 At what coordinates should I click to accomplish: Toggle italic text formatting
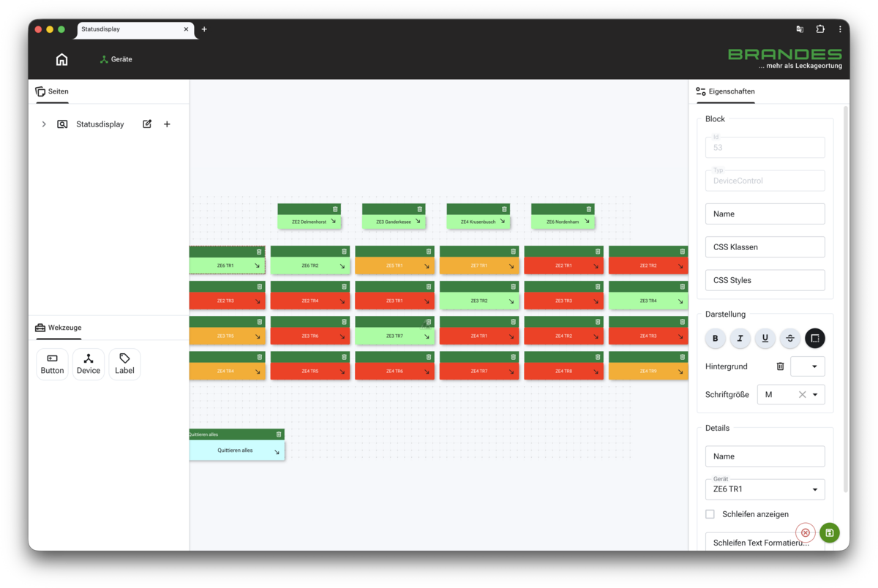coord(740,338)
